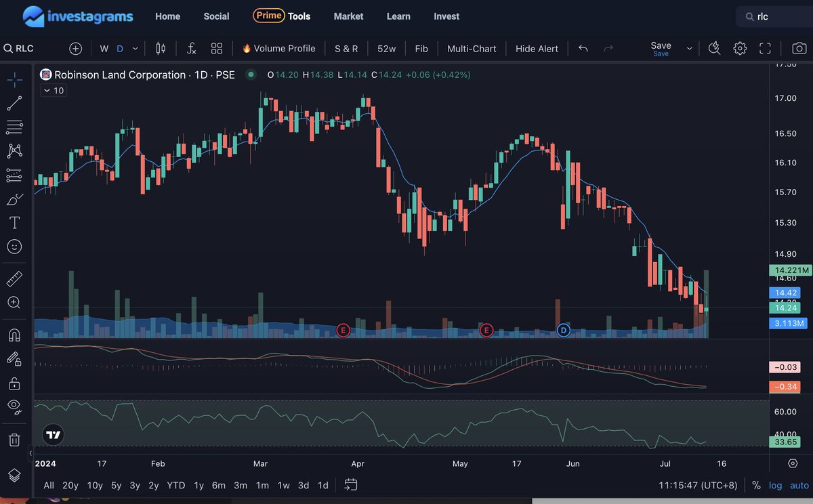
Task: Open the object tree layers panel
Action: [14, 475]
